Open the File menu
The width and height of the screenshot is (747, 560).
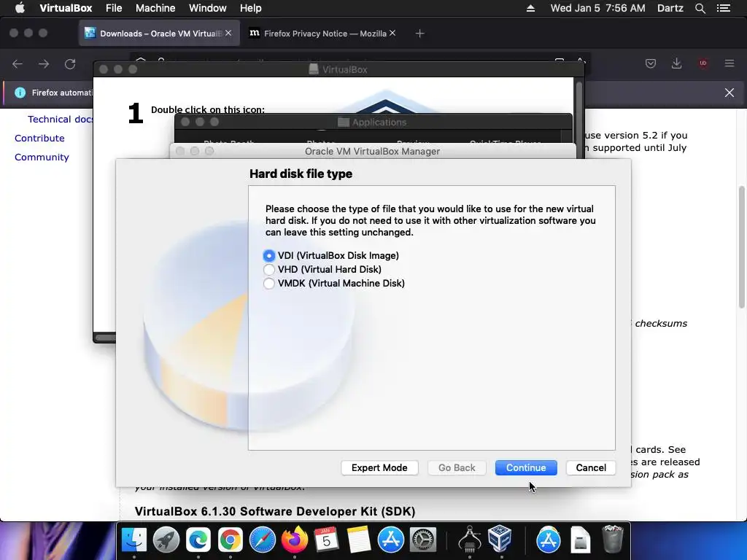114,8
